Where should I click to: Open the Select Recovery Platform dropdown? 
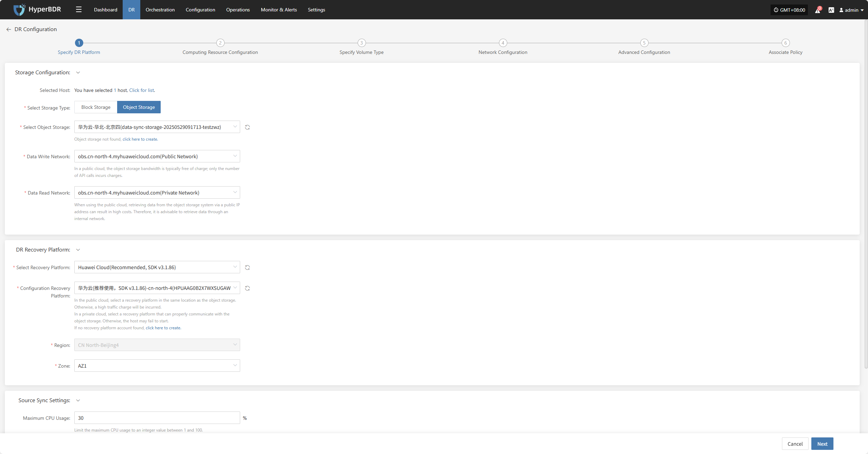coord(157,267)
